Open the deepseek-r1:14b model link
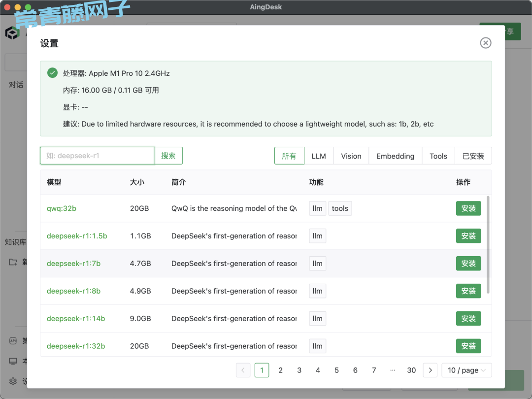This screenshot has height=399, width=532. tap(76, 318)
